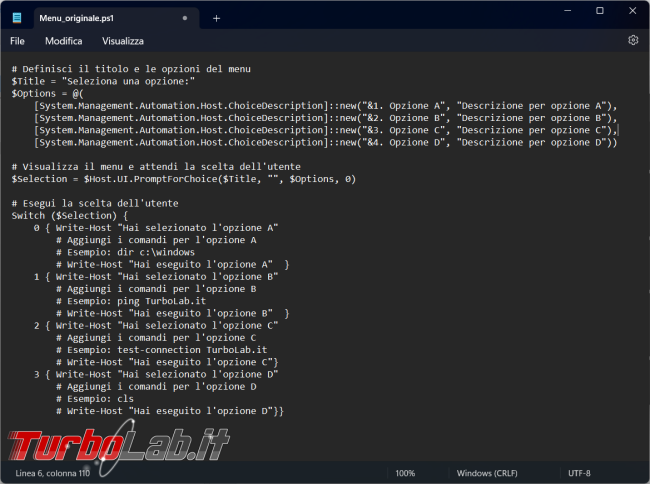650x484 pixels.
Task: Open the Modifica menu
Action: (x=63, y=41)
